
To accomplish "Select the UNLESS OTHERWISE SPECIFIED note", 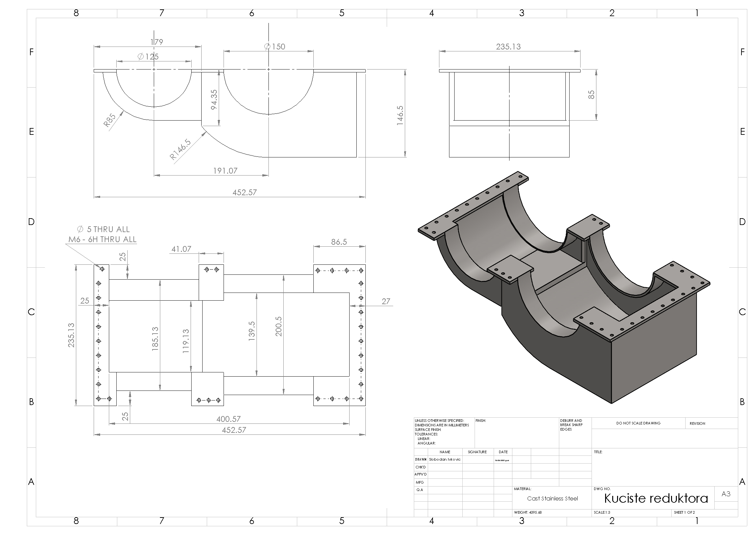I will 439,421.
